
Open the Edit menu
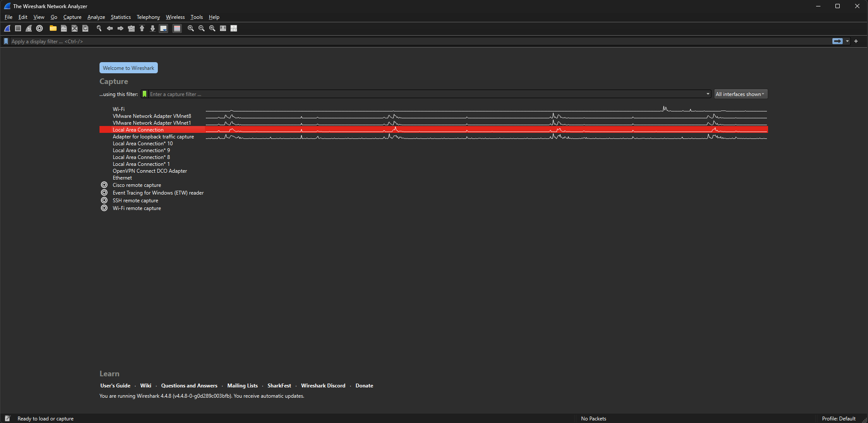coord(23,17)
